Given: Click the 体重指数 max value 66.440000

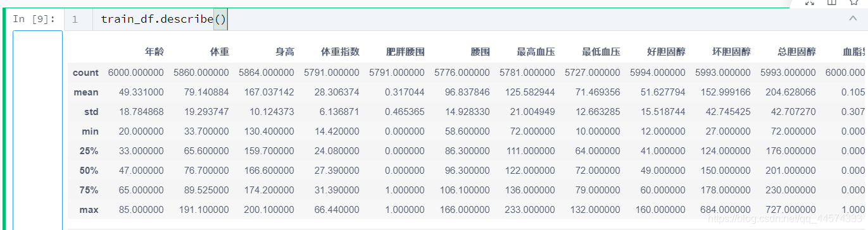Looking at the screenshot, I should (337, 210).
